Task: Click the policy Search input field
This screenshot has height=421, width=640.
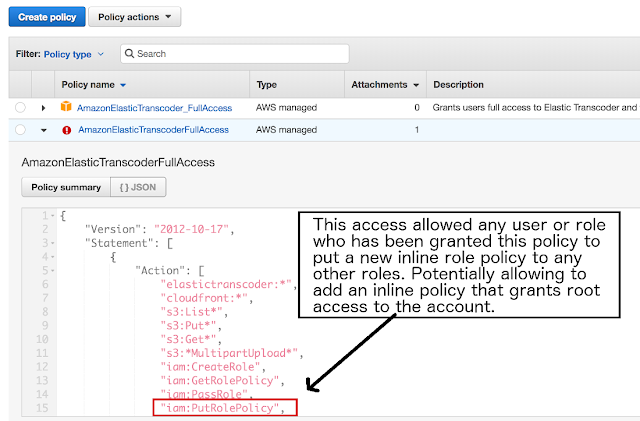Action: (x=235, y=54)
